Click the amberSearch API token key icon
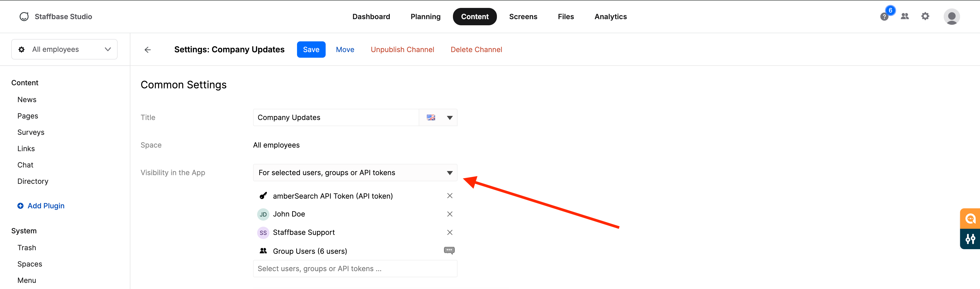Viewport: 980px width, 289px height. coord(263,196)
